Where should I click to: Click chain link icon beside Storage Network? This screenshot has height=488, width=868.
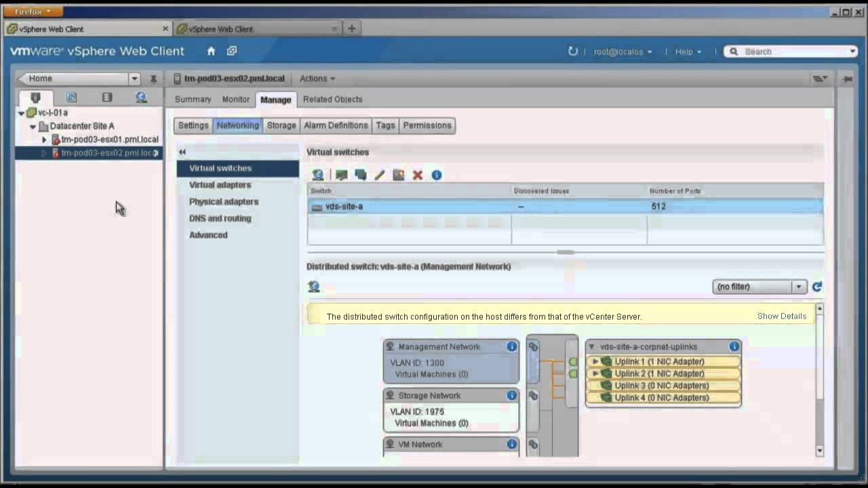point(533,396)
